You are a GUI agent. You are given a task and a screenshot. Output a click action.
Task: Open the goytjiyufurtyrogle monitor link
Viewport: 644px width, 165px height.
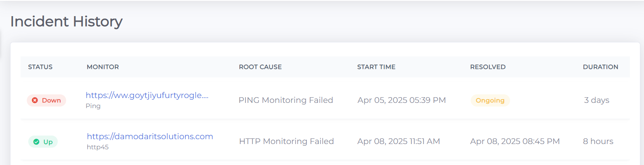[147, 96]
